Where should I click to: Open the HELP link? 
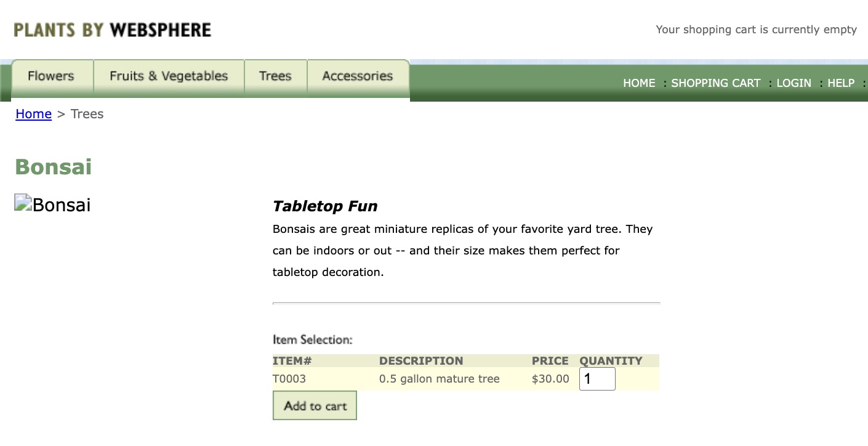[x=841, y=83]
